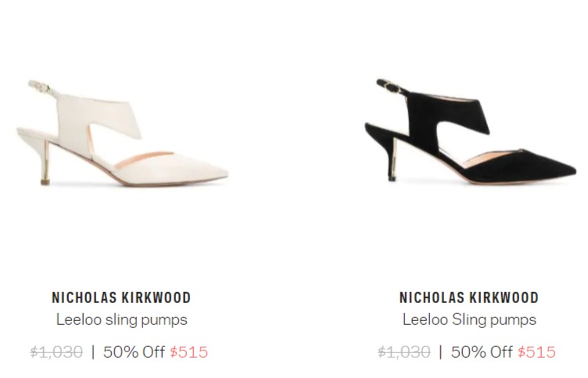
Task: Select the 50% Off label for cream pump
Action: click(134, 351)
